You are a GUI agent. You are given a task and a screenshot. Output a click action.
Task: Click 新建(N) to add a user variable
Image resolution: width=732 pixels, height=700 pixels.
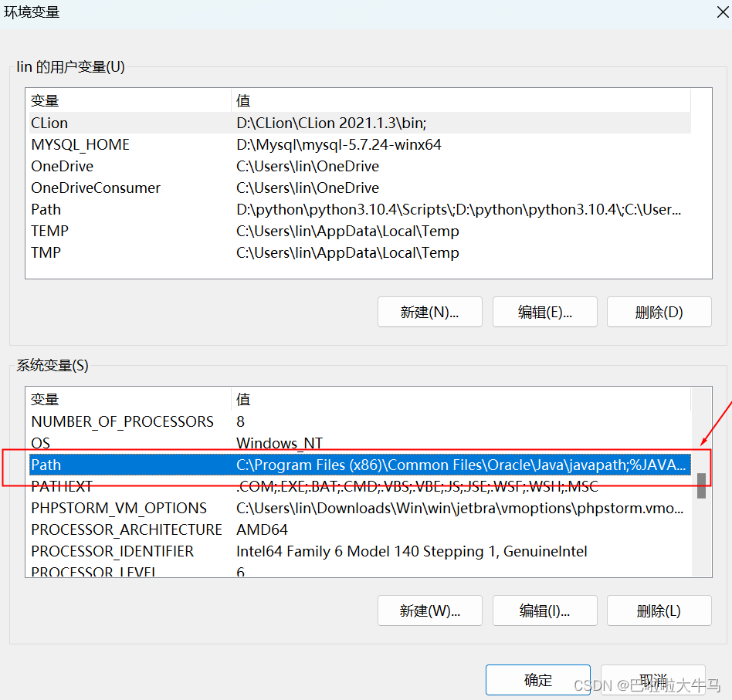[x=429, y=312]
